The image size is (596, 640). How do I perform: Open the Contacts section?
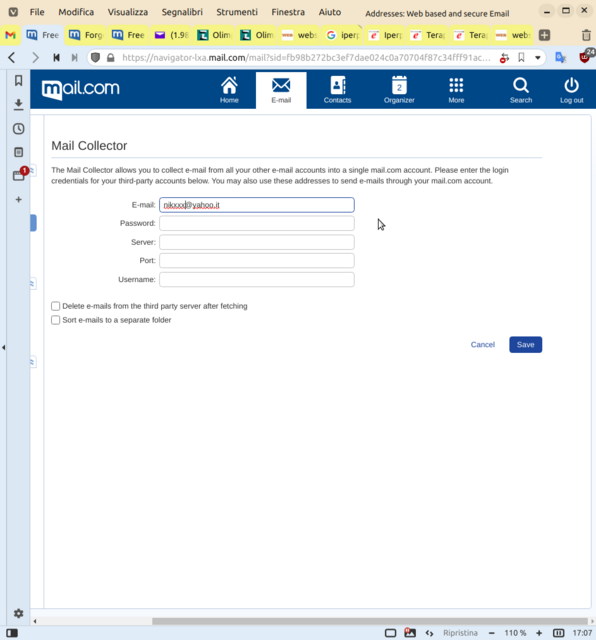pos(337,90)
